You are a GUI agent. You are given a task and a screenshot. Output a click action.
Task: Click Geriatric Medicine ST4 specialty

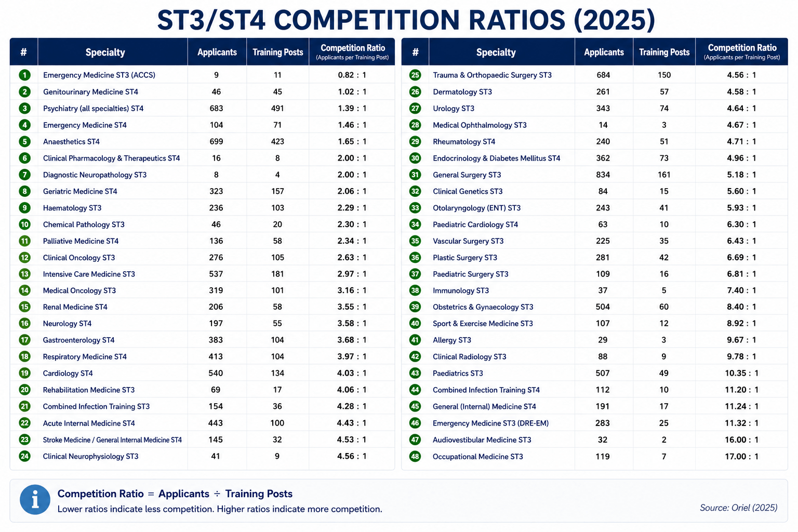80,192
